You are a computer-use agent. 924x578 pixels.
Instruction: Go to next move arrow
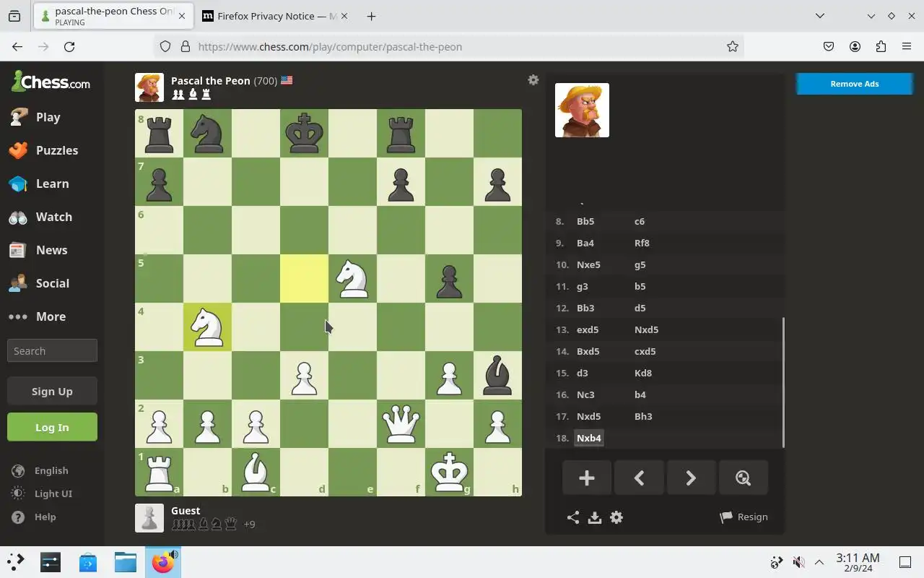click(691, 478)
